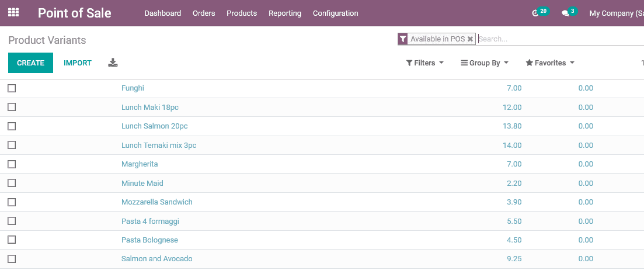Viewport: 644px width, 270px height.
Task: Click the 2.20 price of Minute Maid
Action: tap(514, 183)
